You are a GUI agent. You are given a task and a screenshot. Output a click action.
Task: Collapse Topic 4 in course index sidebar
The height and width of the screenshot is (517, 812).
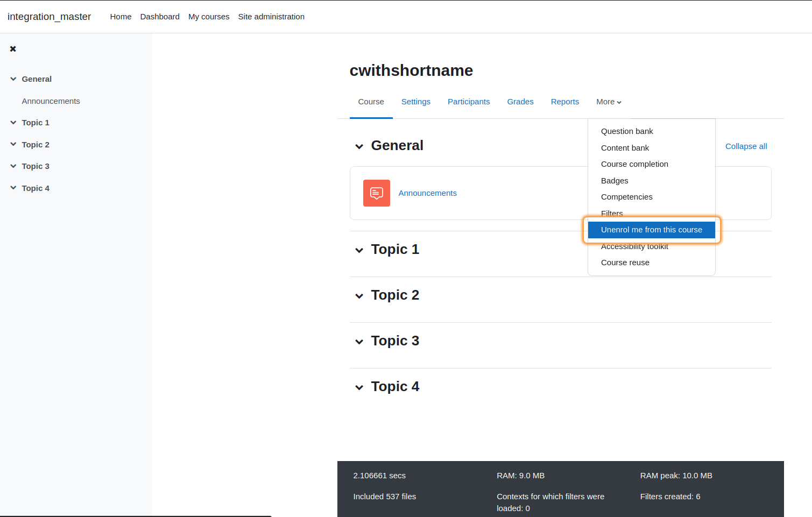coord(13,188)
